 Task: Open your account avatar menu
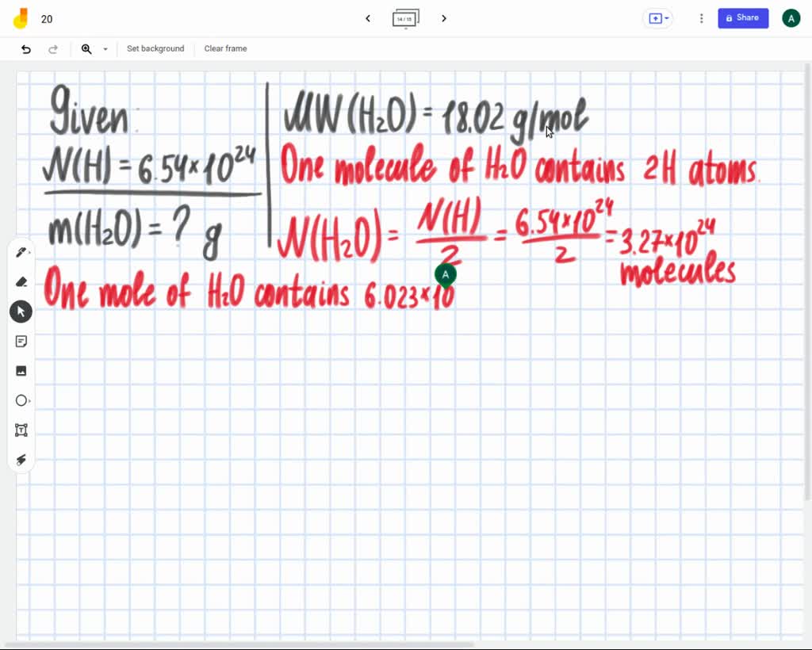(x=791, y=17)
